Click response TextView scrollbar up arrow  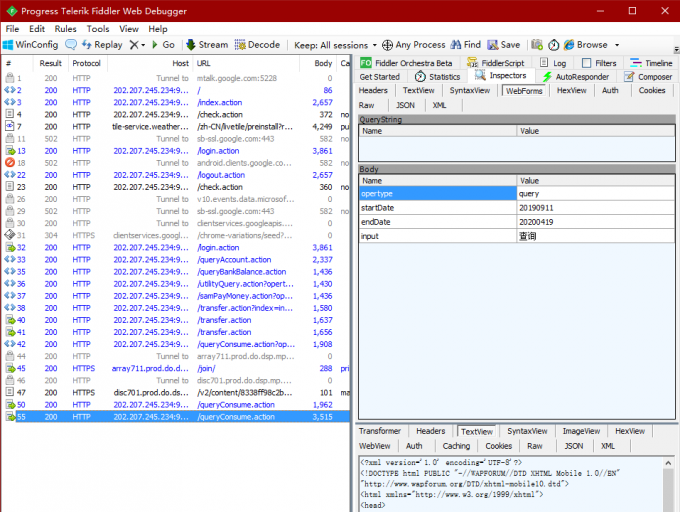point(669,463)
